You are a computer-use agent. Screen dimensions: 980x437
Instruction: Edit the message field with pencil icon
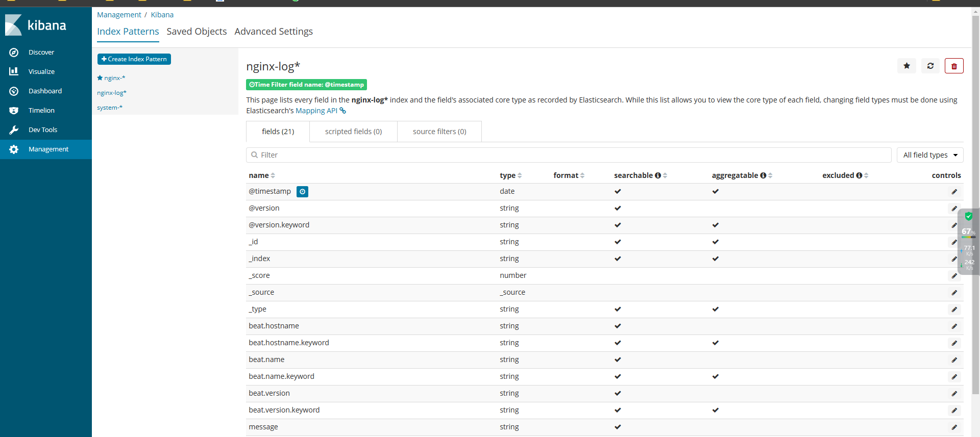[954, 427]
